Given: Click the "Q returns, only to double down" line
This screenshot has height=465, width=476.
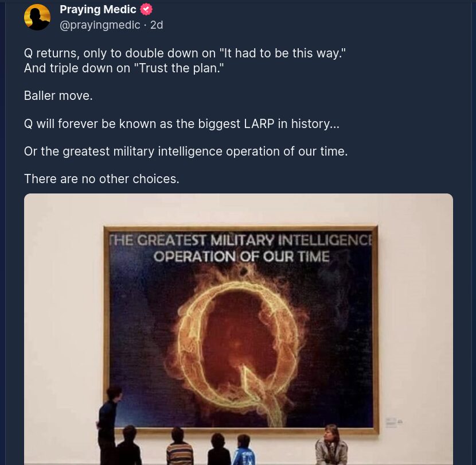Looking at the screenshot, I should (x=185, y=53).
